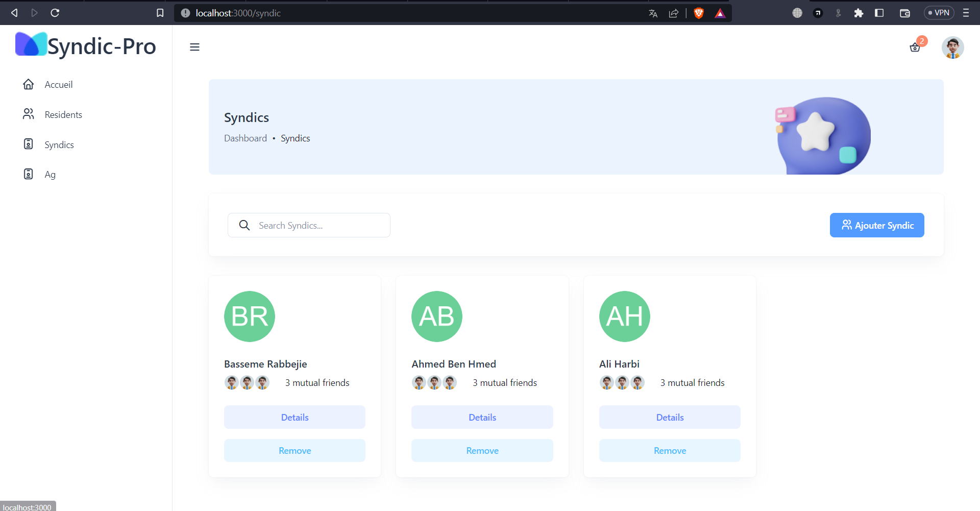Open the browser extensions puzzle icon
Image resolution: width=980 pixels, height=511 pixels.
click(x=859, y=13)
